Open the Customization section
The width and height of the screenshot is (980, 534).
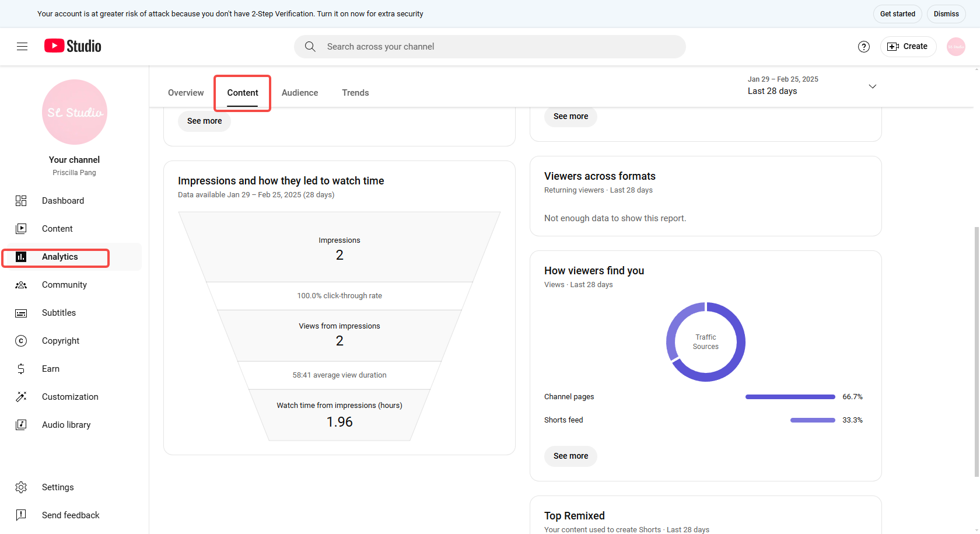70,396
